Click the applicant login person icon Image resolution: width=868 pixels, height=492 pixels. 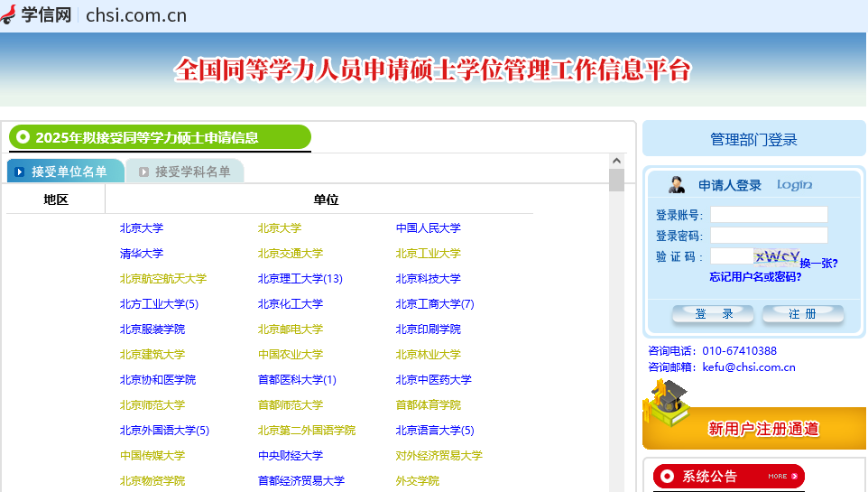(x=676, y=184)
